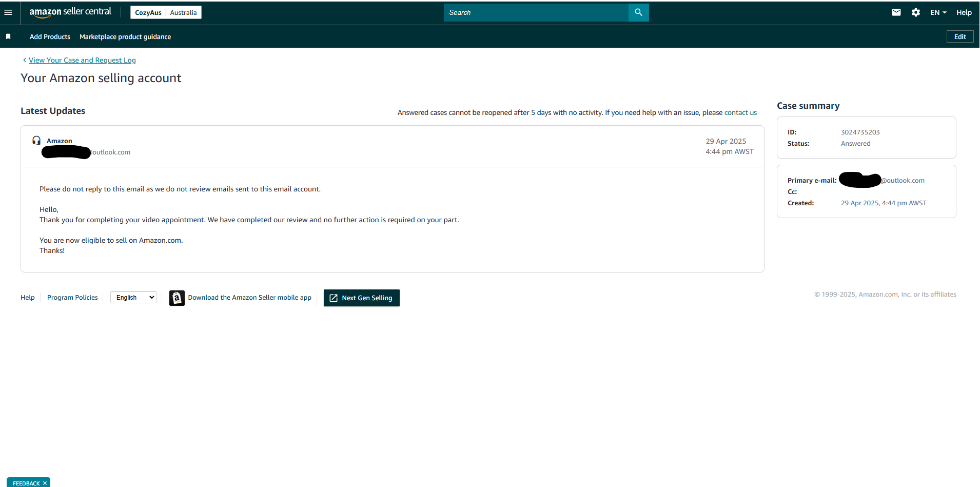980x487 pixels.
Task: Click the FEEDBACK tab
Action: point(26,483)
